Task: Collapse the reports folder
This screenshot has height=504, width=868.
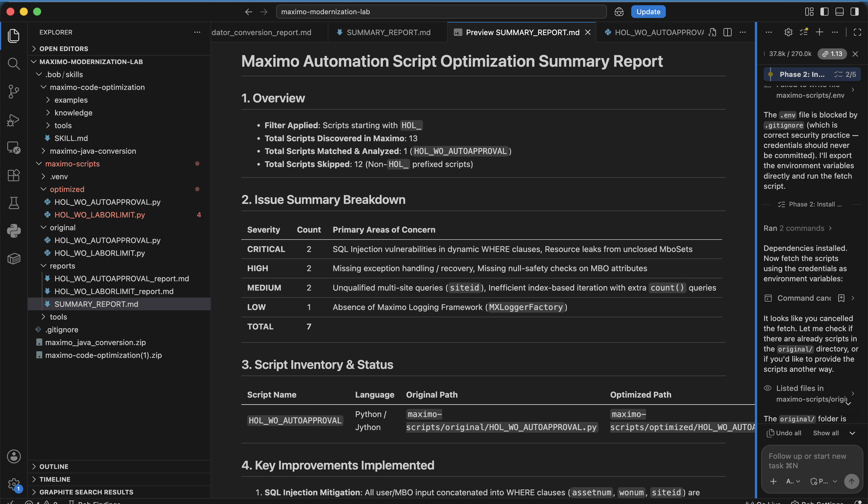Action: coord(119,265)
